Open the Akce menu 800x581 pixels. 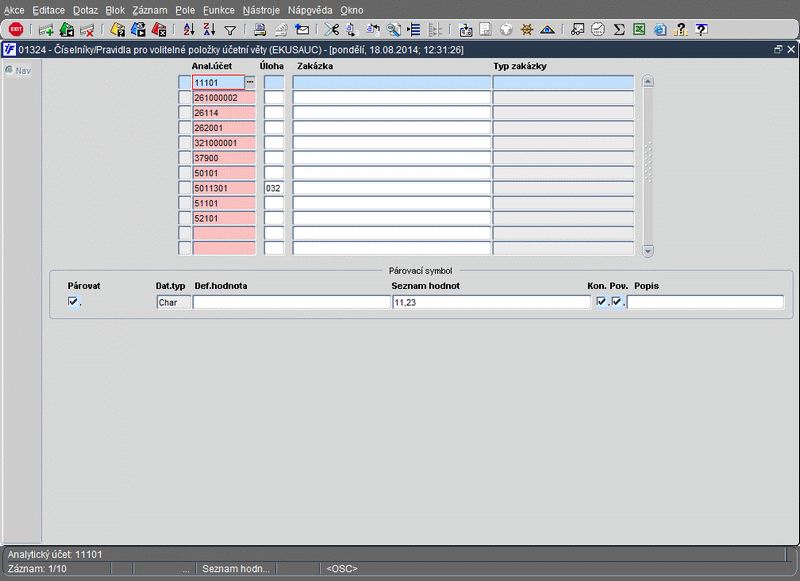14,10
